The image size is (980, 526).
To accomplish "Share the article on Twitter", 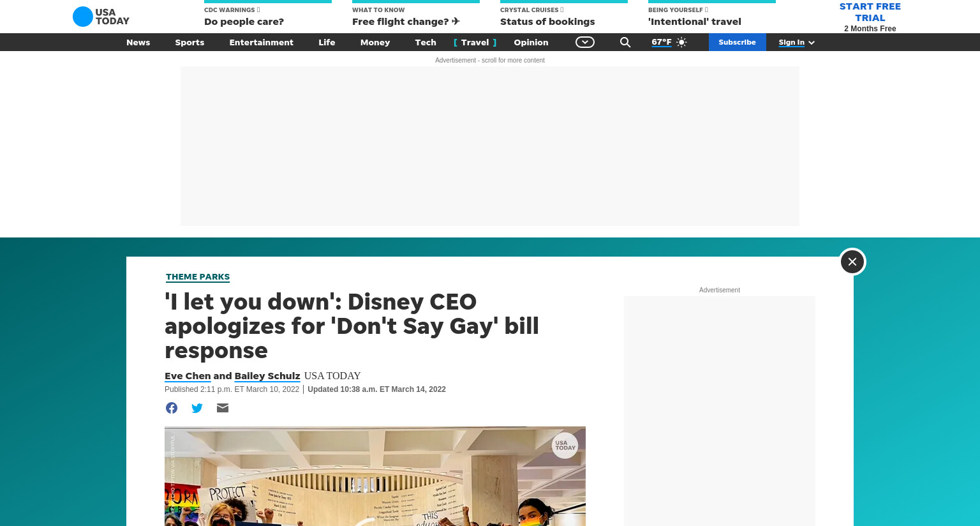I will click(x=197, y=408).
